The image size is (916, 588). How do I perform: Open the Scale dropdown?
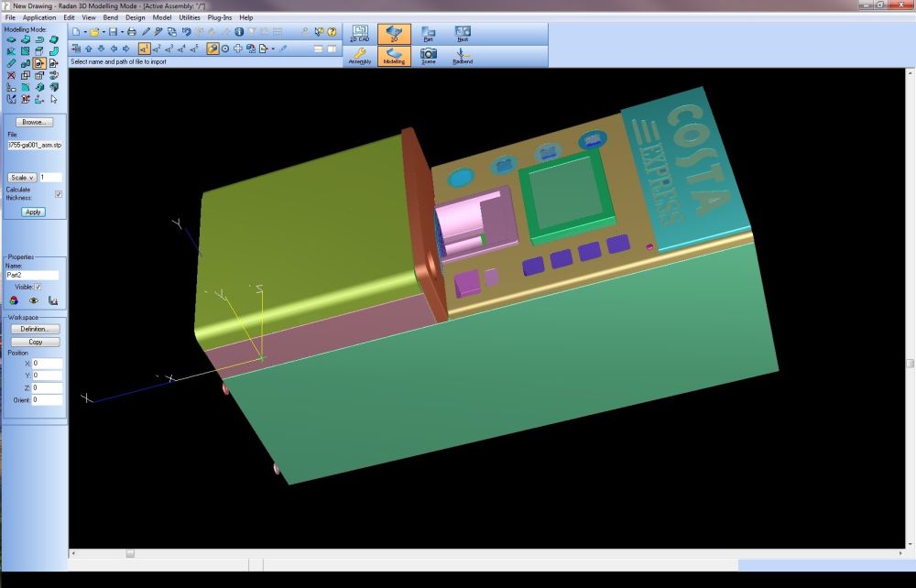coord(21,178)
